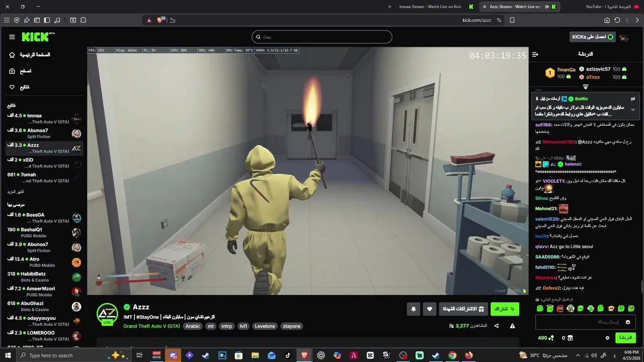Open 7omah channel in sidebar
Viewport: 644px width, 362px height.
(44, 177)
